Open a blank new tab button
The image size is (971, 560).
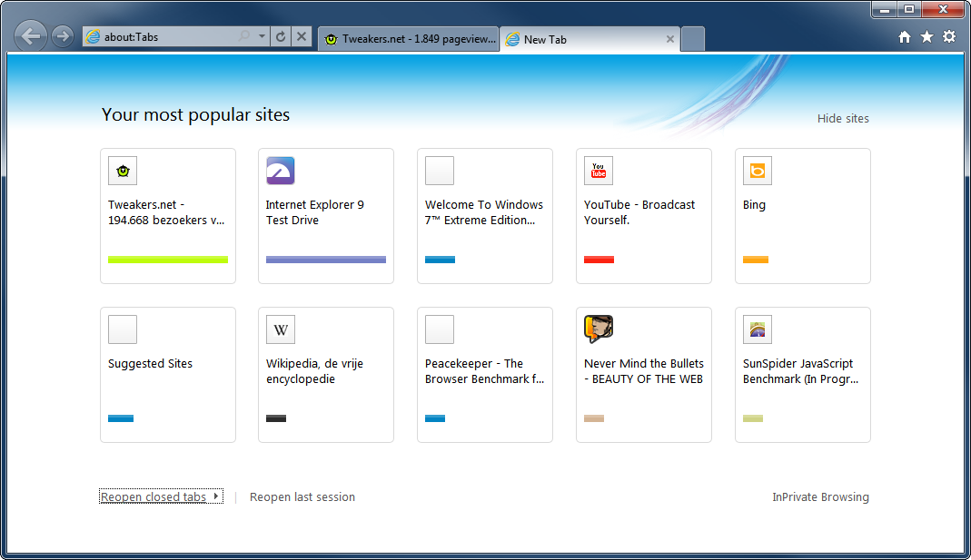click(x=692, y=39)
